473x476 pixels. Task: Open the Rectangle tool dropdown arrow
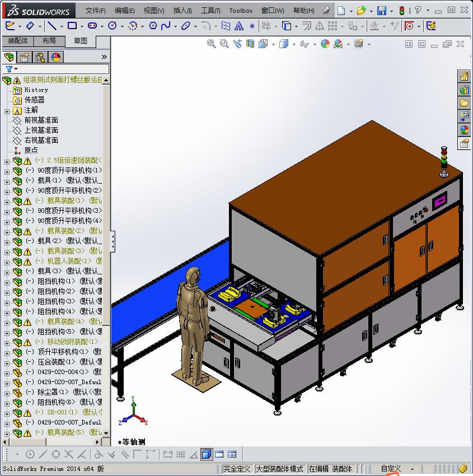click(x=82, y=27)
